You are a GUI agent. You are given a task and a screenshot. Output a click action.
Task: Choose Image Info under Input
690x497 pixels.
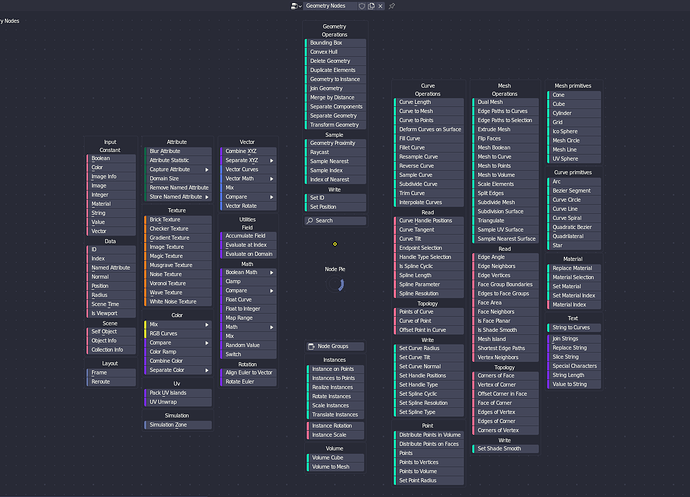[111, 177]
